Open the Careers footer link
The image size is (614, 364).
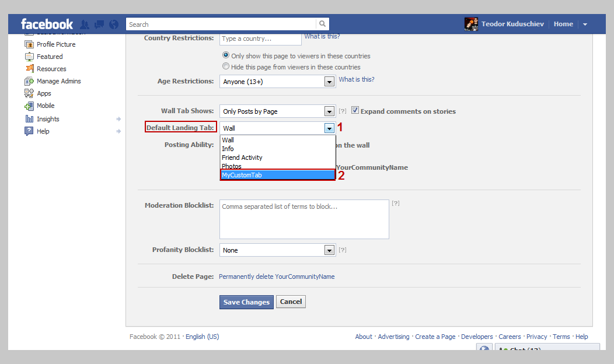click(x=510, y=337)
